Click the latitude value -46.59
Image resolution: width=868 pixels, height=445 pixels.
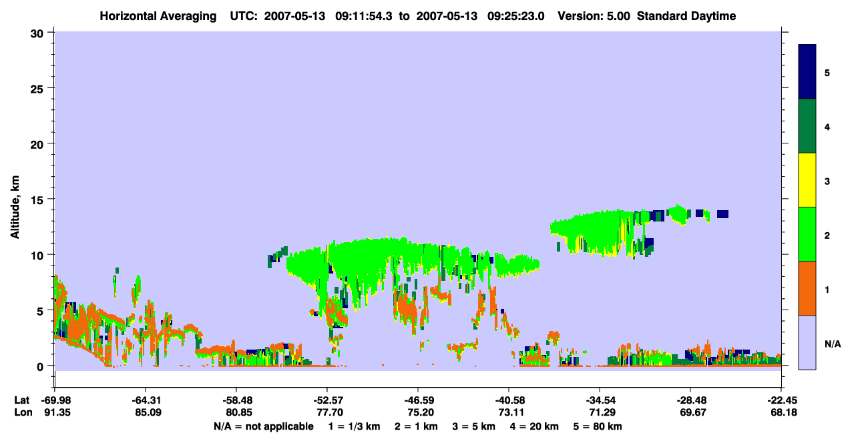coord(417,400)
